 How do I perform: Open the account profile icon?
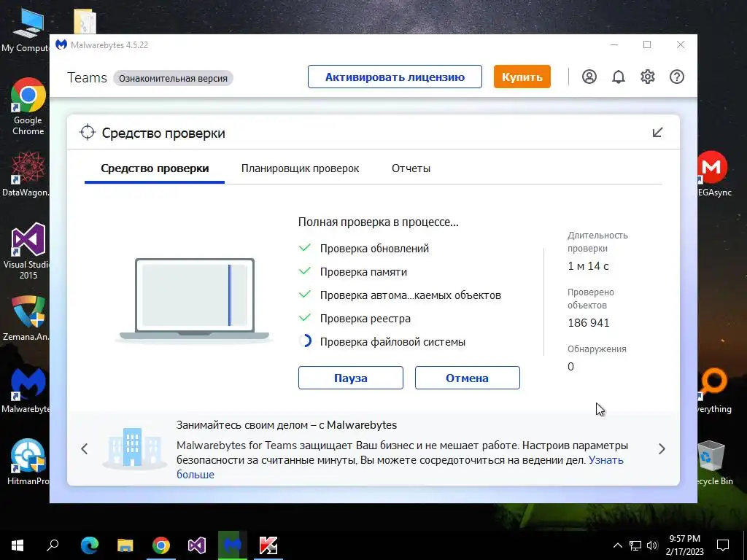point(589,77)
